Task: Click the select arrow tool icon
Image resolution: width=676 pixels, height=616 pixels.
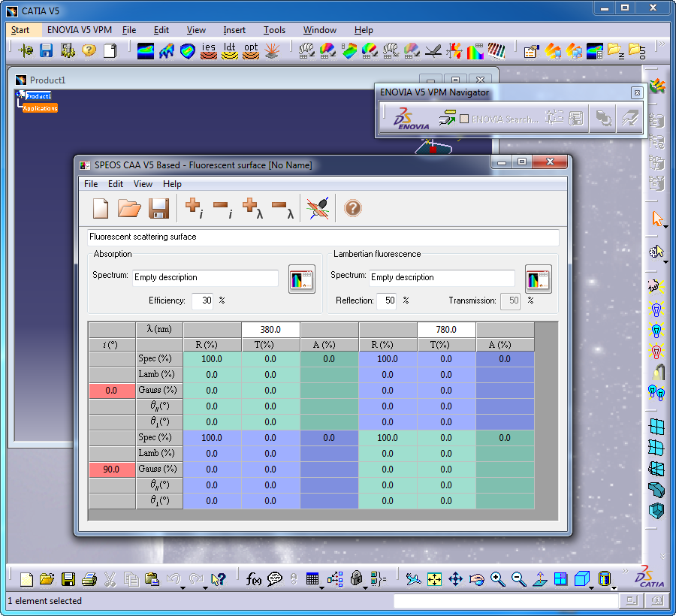Action: [657, 219]
